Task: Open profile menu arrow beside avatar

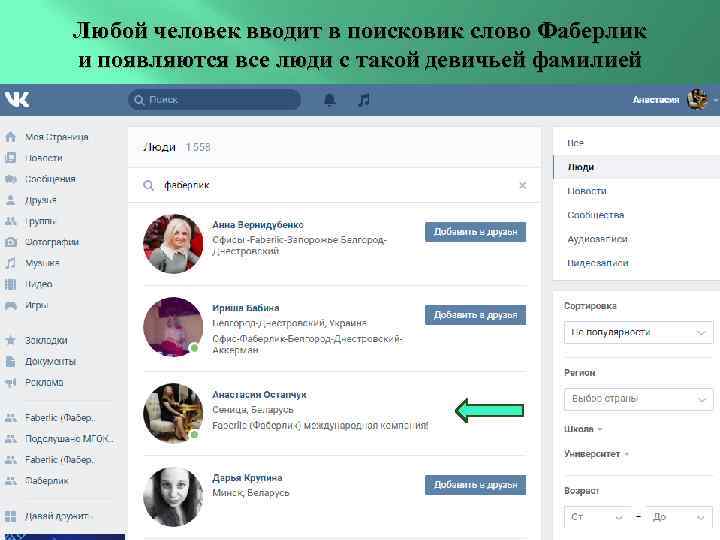Action: pyautogui.click(x=715, y=100)
